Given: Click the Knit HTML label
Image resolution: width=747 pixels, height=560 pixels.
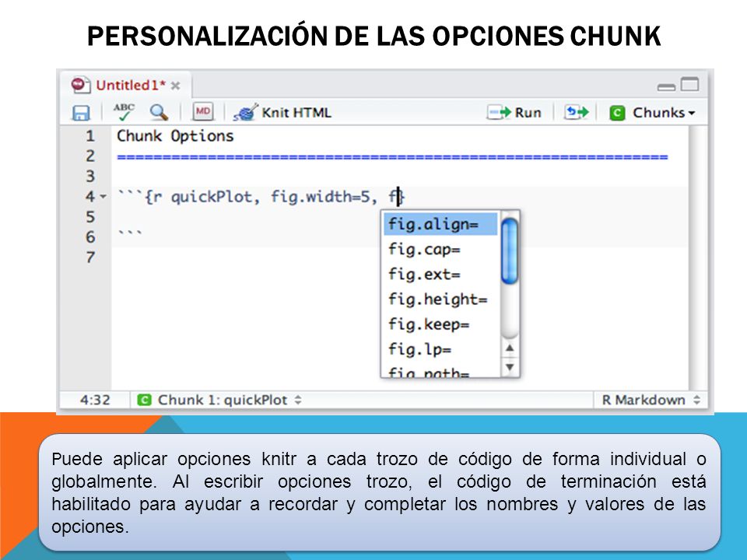Looking at the screenshot, I should coord(296,113).
